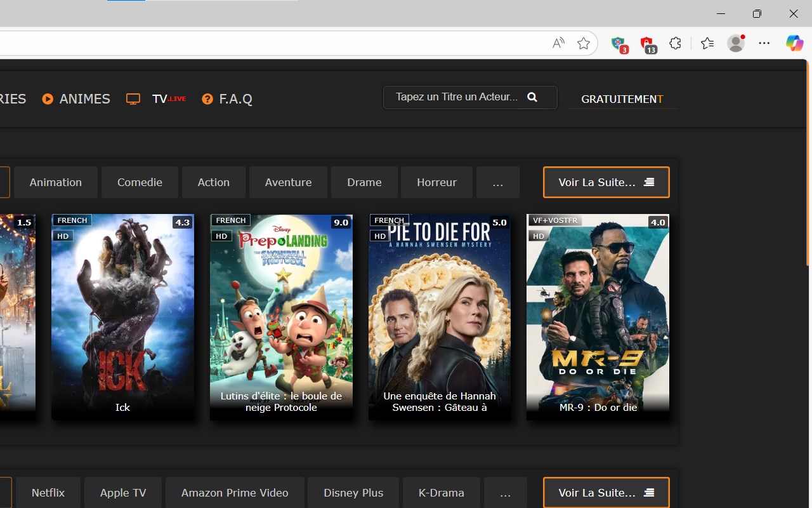Click the search magnifier icon
The image size is (812, 508).
[532, 97]
